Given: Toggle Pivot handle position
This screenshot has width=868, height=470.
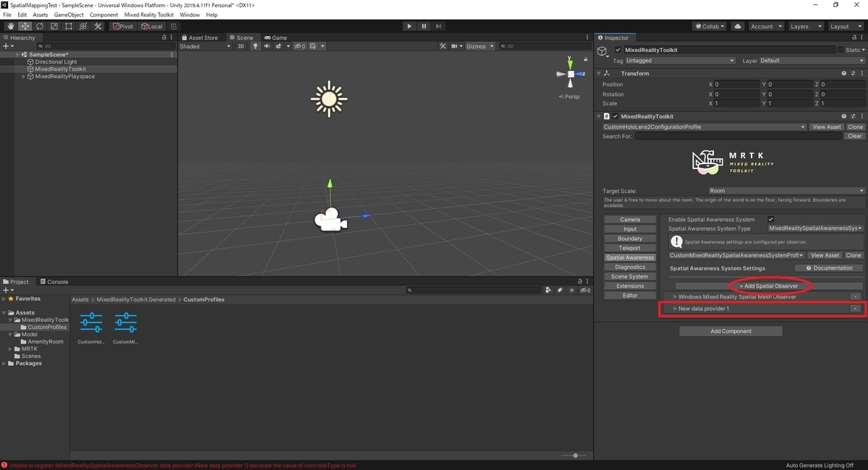Looking at the screenshot, I should 124,26.
